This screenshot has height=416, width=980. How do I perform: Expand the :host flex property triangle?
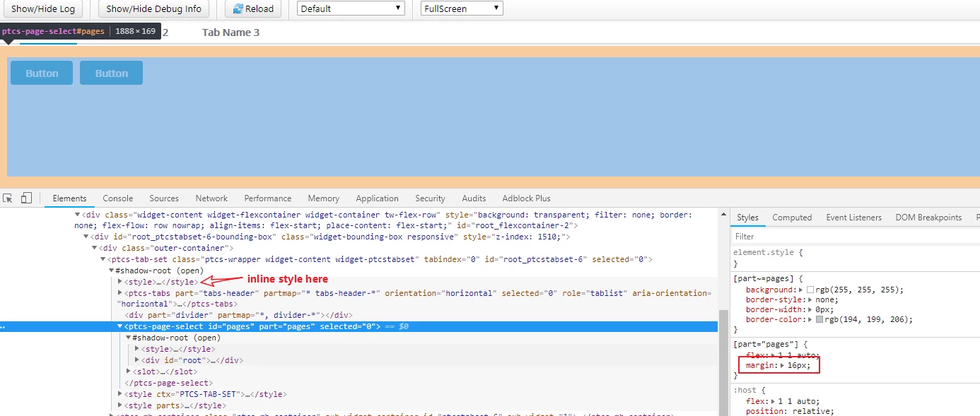tap(774, 401)
